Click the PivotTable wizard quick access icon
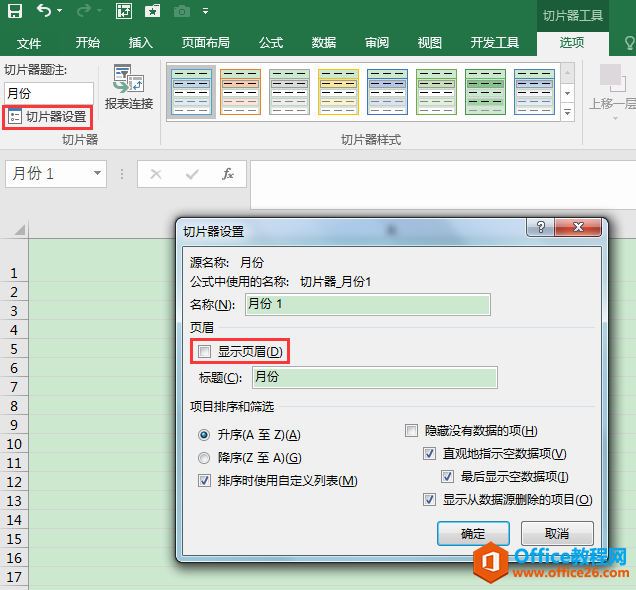Screen dimensions: 636x590 [124, 11]
